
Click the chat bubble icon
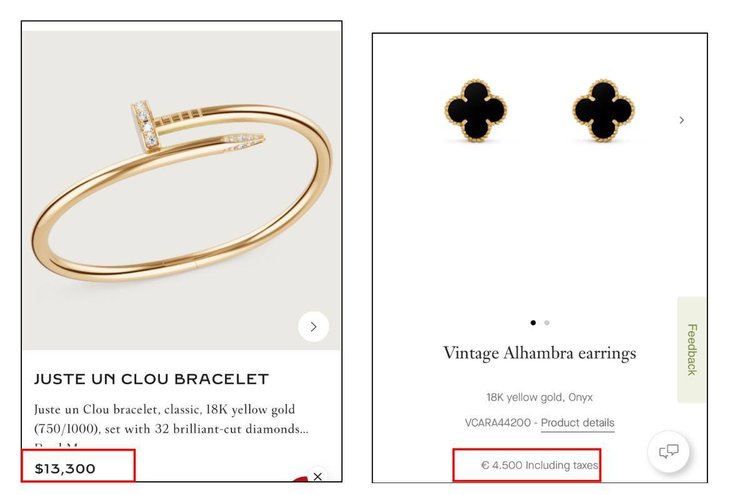(x=669, y=452)
